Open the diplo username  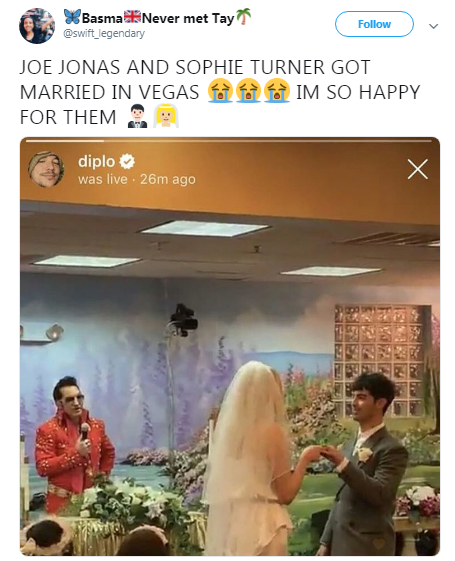pos(97,161)
